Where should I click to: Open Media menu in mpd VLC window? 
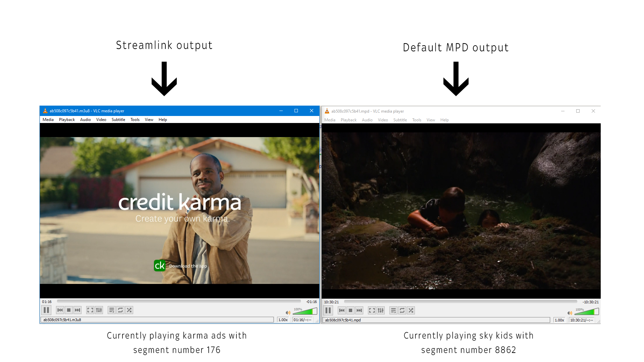tap(330, 120)
